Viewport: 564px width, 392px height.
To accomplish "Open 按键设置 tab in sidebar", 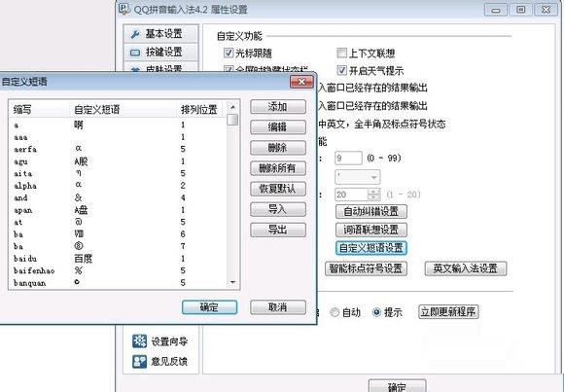I will tap(160, 53).
